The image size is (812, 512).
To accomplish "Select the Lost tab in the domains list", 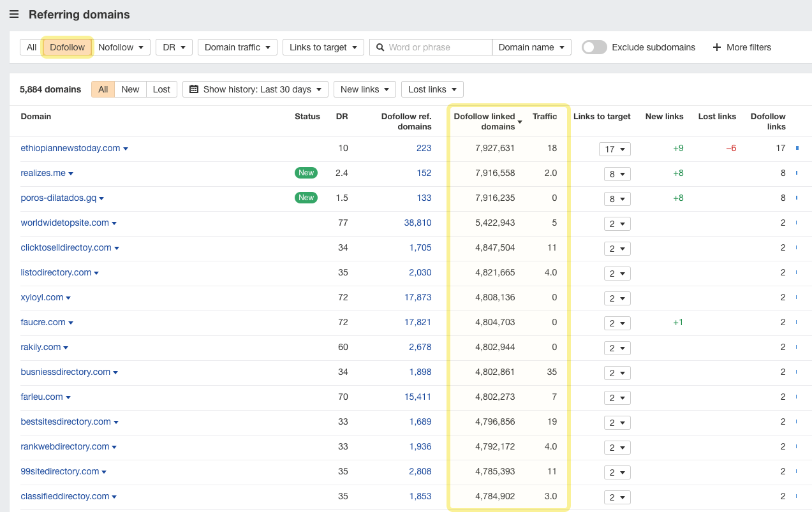I will pyautogui.click(x=161, y=89).
